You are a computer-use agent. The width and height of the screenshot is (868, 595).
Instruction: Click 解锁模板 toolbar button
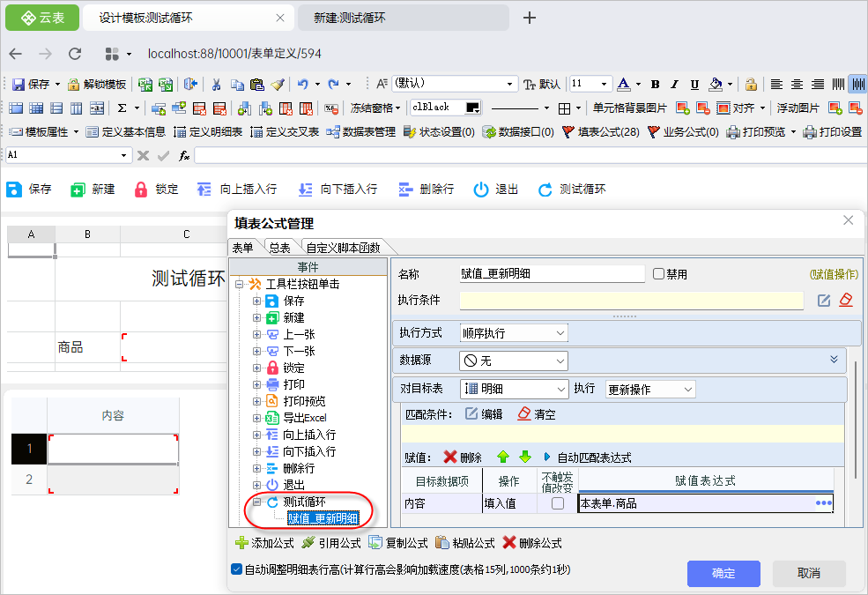97,84
